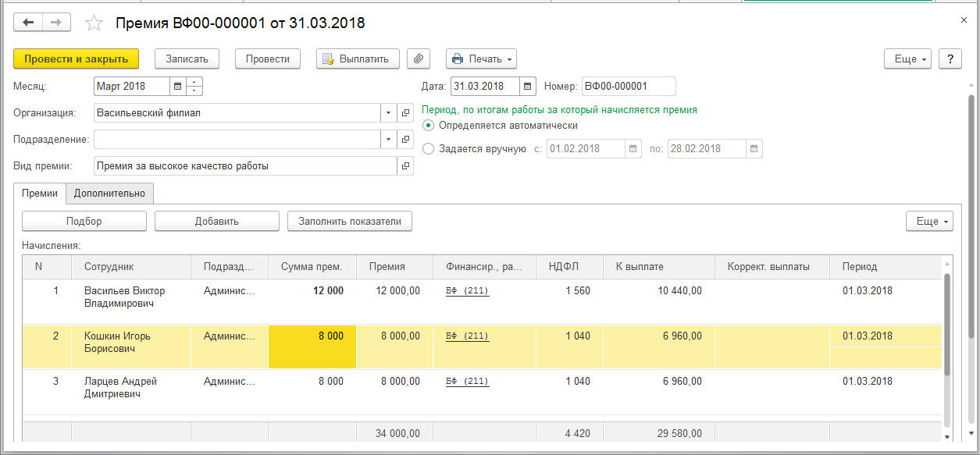Click the 'Заполнить показатели' button
The image size is (980, 455).
(x=349, y=221)
